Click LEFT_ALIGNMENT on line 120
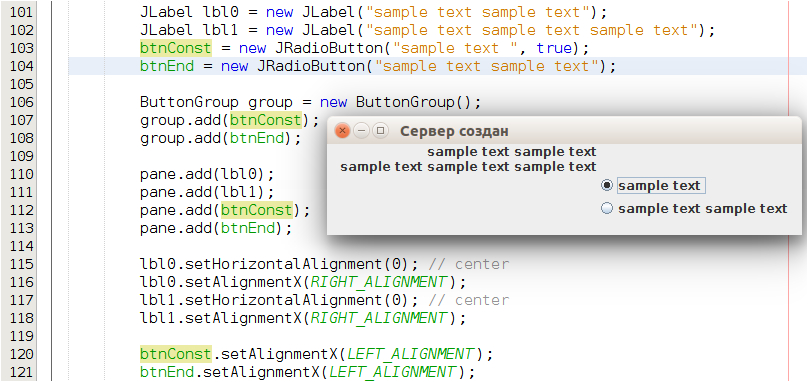The width and height of the screenshot is (808, 382). click(x=411, y=354)
